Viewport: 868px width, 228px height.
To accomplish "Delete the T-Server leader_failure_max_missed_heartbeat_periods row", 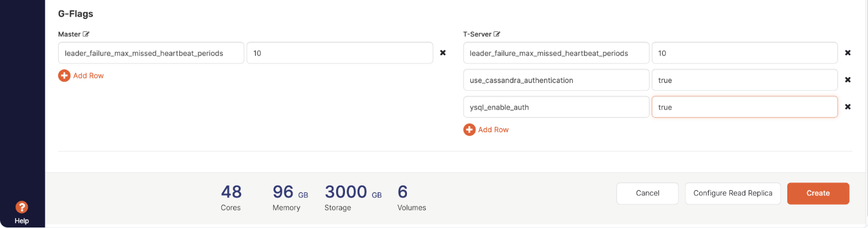I will 848,53.
